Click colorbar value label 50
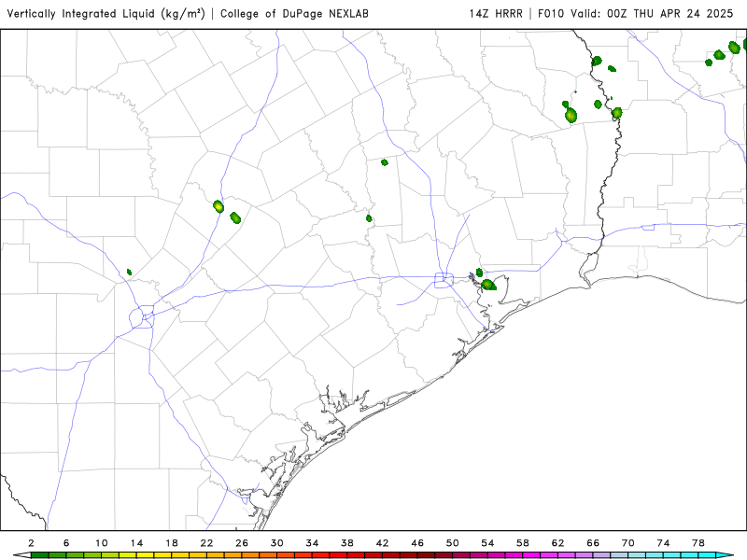The width and height of the screenshot is (747, 560). coord(453,543)
